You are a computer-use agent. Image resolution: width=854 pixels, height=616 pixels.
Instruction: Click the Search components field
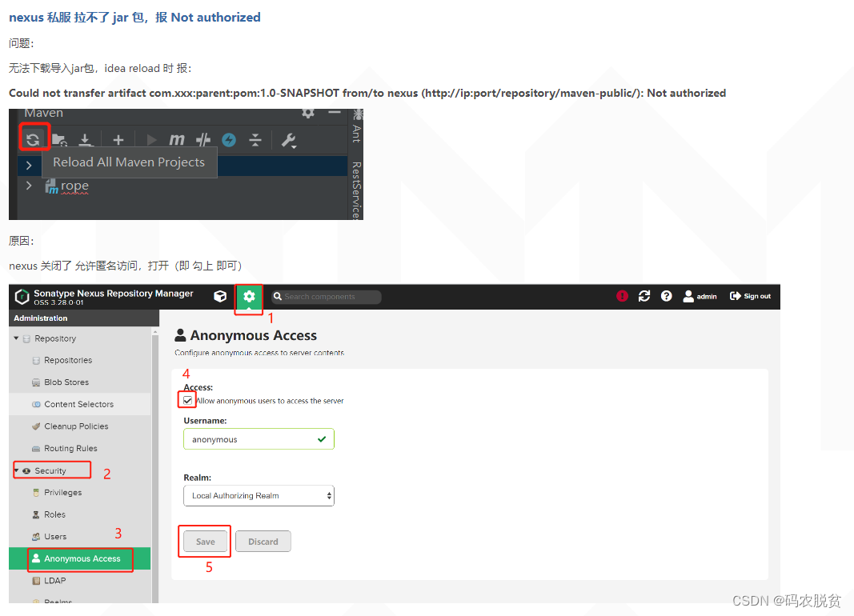[x=327, y=297]
